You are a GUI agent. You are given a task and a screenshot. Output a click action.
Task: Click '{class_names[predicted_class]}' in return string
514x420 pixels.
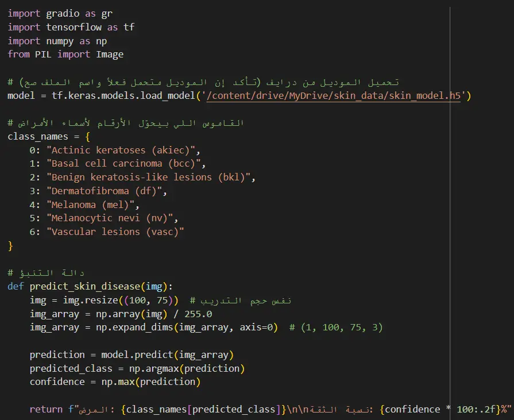click(x=203, y=410)
